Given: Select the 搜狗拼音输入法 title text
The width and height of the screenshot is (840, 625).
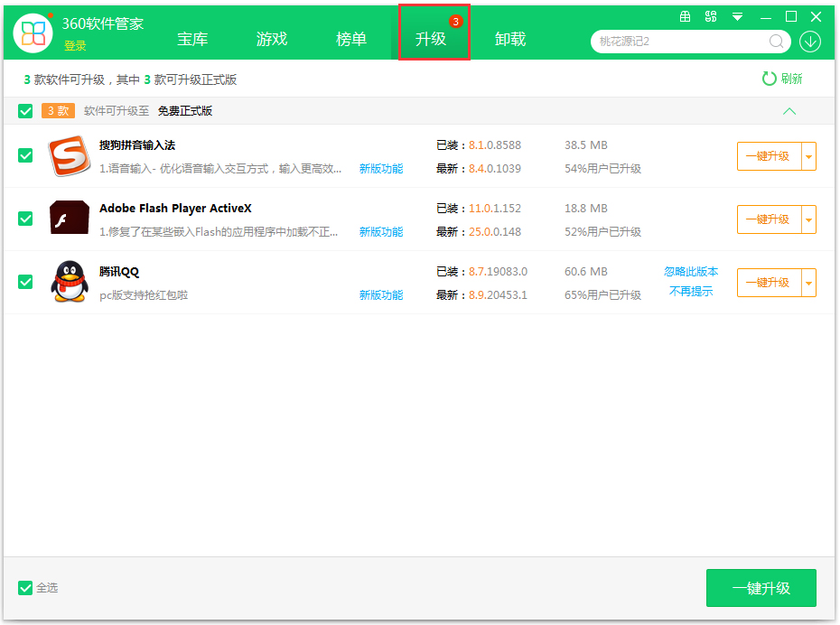Looking at the screenshot, I should pos(137,145).
